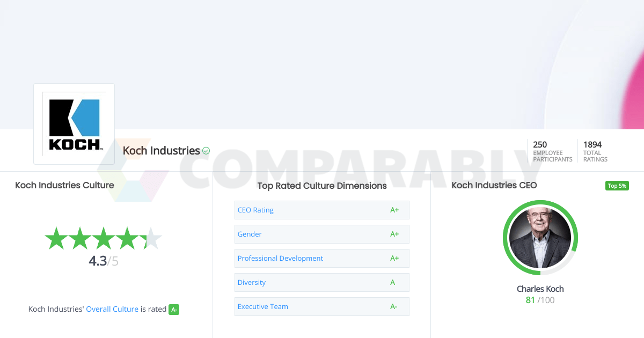644x338 pixels.
Task: Click the 4.3/5 culture rating value
Action: (x=104, y=261)
